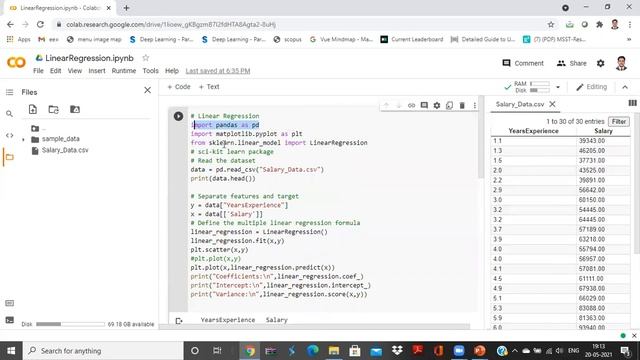The width and height of the screenshot is (640, 360).
Task: Sort by Salary column header
Action: pos(603,131)
